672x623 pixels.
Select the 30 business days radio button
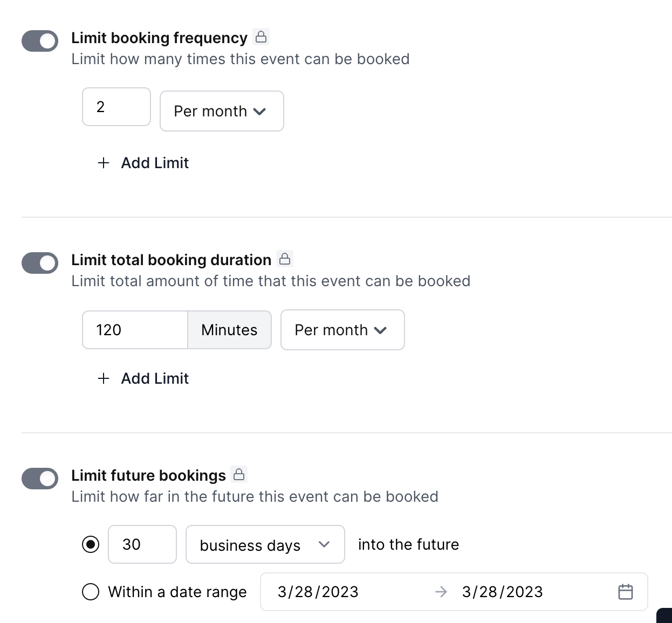click(91, 544)
